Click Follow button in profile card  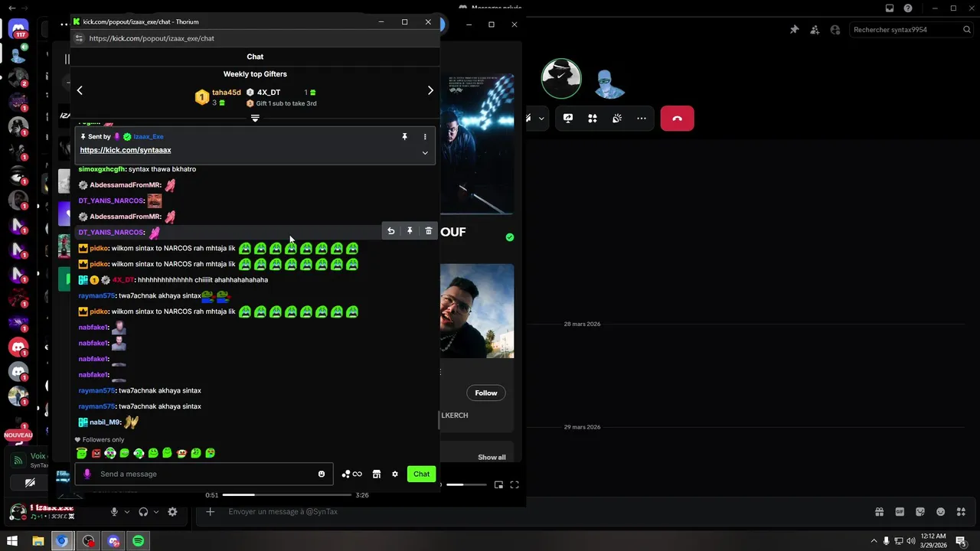pyautogui.click(x=486, y=393)
